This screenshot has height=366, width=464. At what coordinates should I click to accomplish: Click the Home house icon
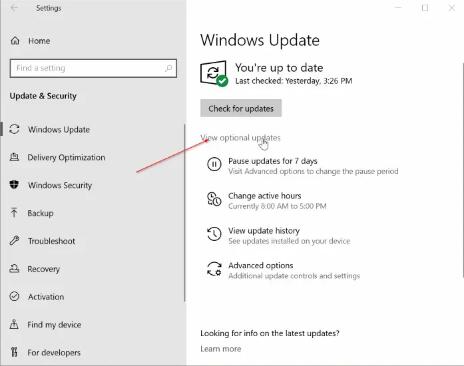pos(15,41)
